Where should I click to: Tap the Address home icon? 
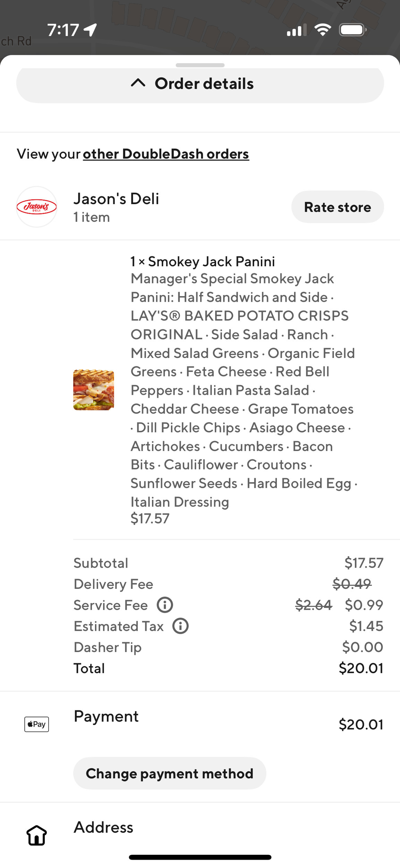pos(37,835)
